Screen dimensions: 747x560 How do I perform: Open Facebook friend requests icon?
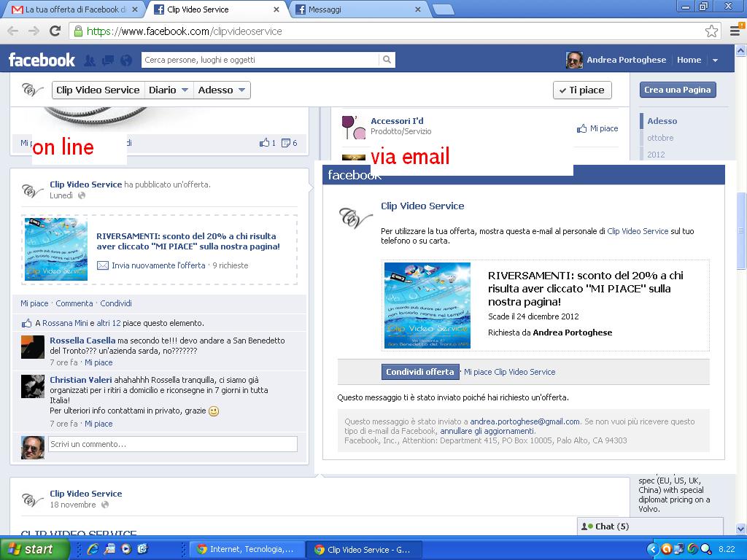click(x=90, y=61)
